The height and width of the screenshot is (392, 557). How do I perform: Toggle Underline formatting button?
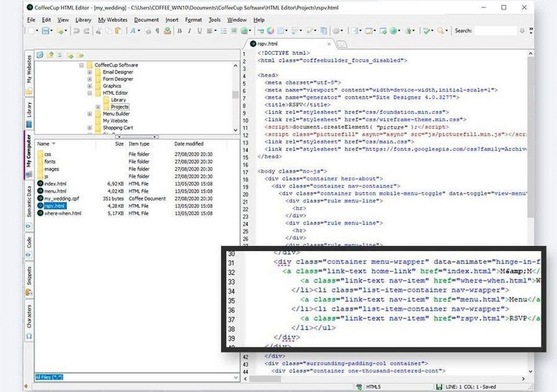[x=199, y=31]
